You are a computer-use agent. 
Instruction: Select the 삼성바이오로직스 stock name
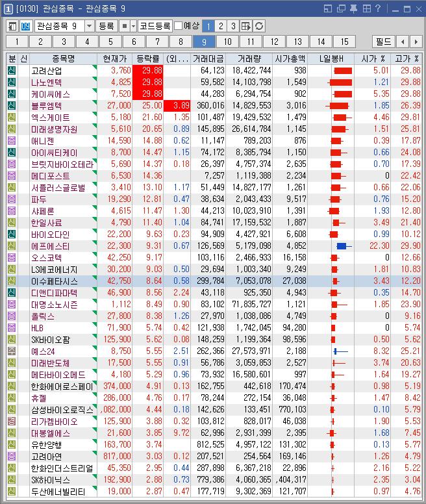point(62,410)
